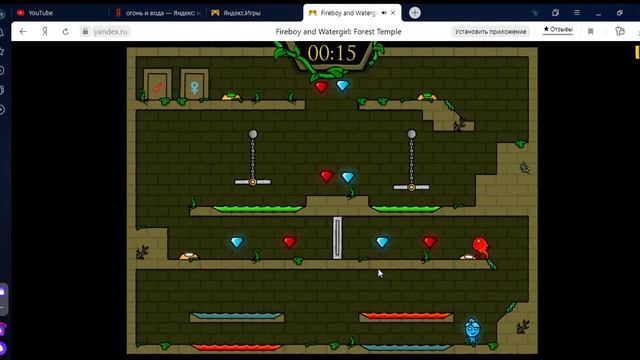Open the favorites star in the left sidebar
The image size is (640, 360).
pyautogui.click(x=2, y=51)
